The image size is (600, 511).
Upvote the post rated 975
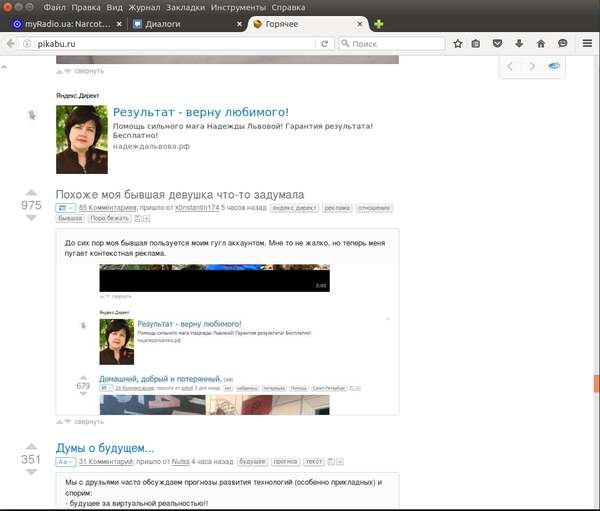[31, 191]
